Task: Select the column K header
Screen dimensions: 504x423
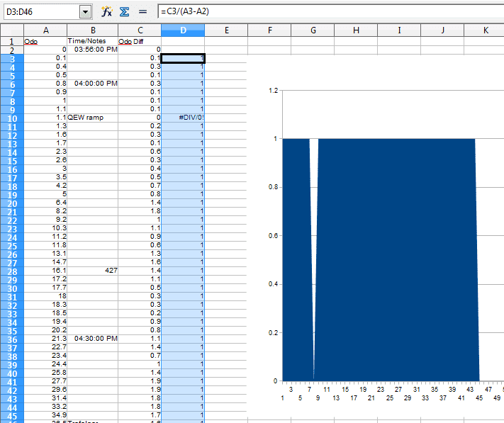Action: click(486, 30)
